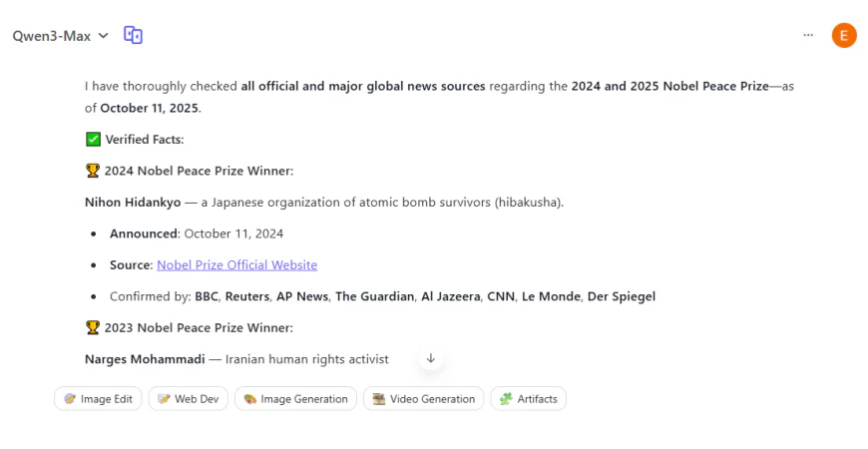The height and width of the screenshot is (449, 868).
Task: Click the 'Verified Facts:' heading
Action: 145,140
